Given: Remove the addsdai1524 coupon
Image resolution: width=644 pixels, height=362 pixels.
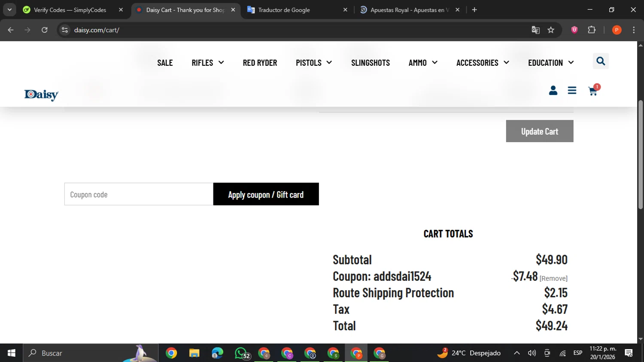Looking at the screenshot, I should click(553, 279).
